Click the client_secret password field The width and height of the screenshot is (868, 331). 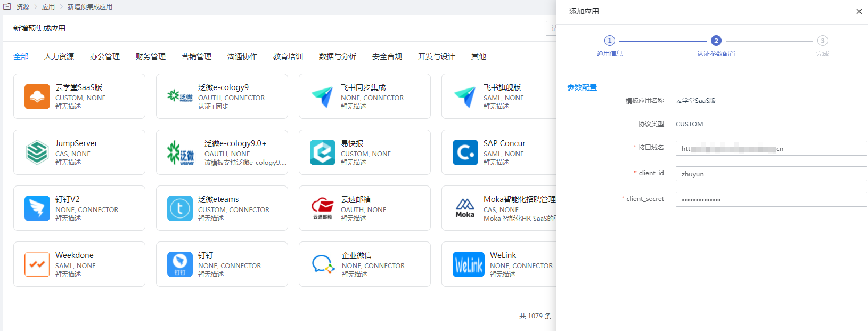click(771, 199)
